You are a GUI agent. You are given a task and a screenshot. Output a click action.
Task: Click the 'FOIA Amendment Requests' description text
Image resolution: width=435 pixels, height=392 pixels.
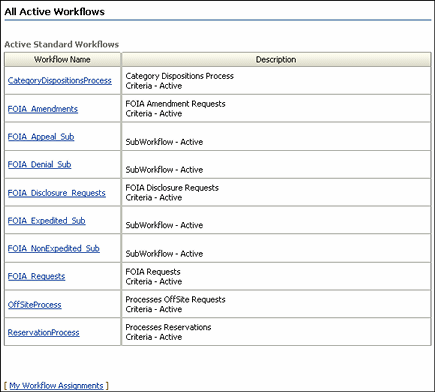pyautogui.click(x=176, y=104)
